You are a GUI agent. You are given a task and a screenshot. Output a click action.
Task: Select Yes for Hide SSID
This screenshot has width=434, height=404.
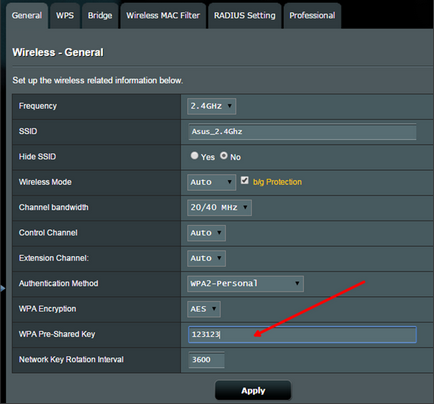click(x=194, y=156)
